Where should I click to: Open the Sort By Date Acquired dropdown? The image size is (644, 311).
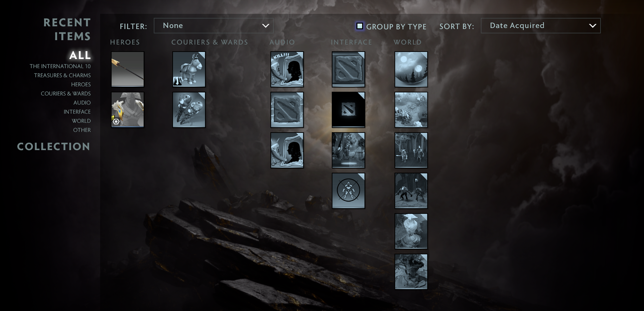pos(540,26)
